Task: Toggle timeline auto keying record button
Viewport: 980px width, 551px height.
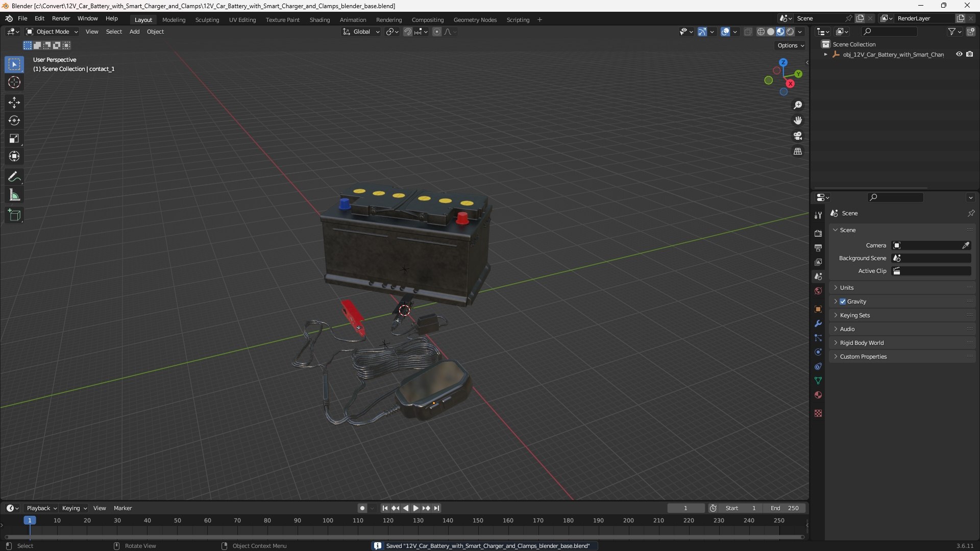Action: [362, 508]
